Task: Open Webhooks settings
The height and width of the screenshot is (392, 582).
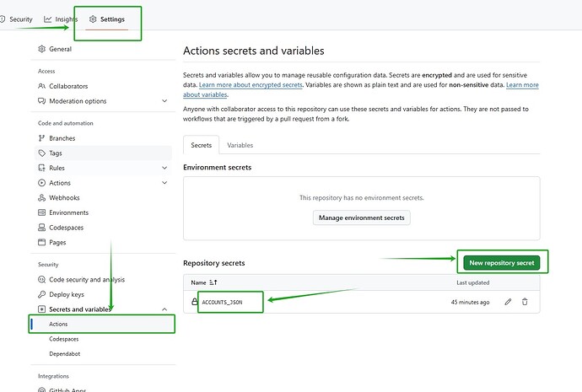Action: click(64, 197)
